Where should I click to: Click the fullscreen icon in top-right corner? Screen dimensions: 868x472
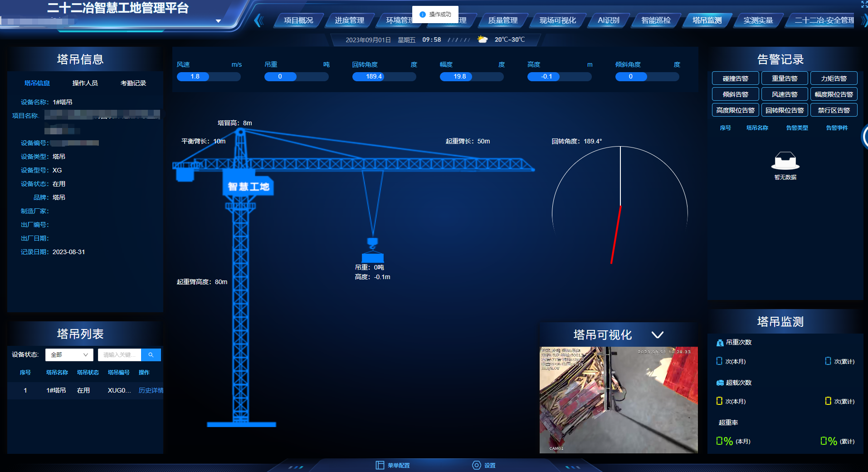point(863,4)
